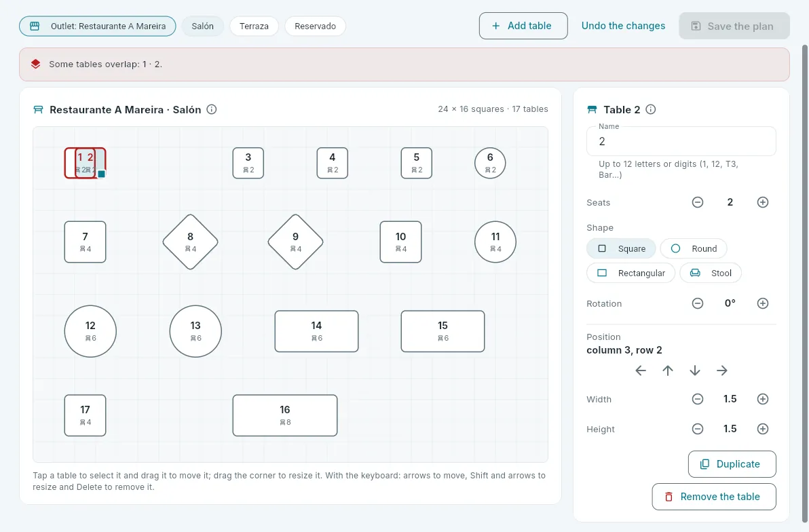Duplicate the selected table

tap(732, 464)
